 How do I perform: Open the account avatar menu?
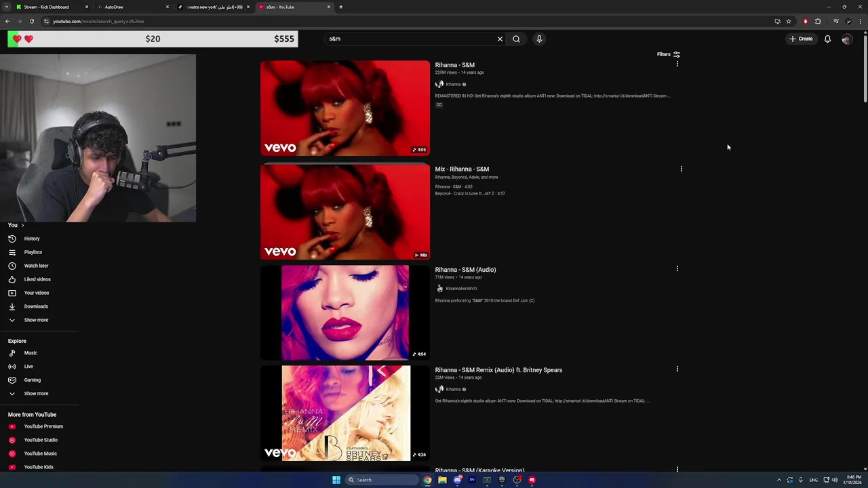point(846,39)
